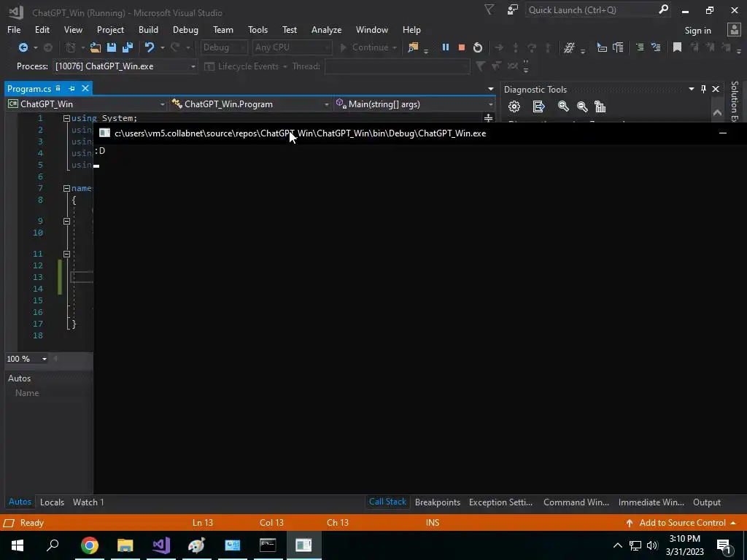Open the Edit menu
The width and height of the screenshot is (747, 560).
[42, 29]
